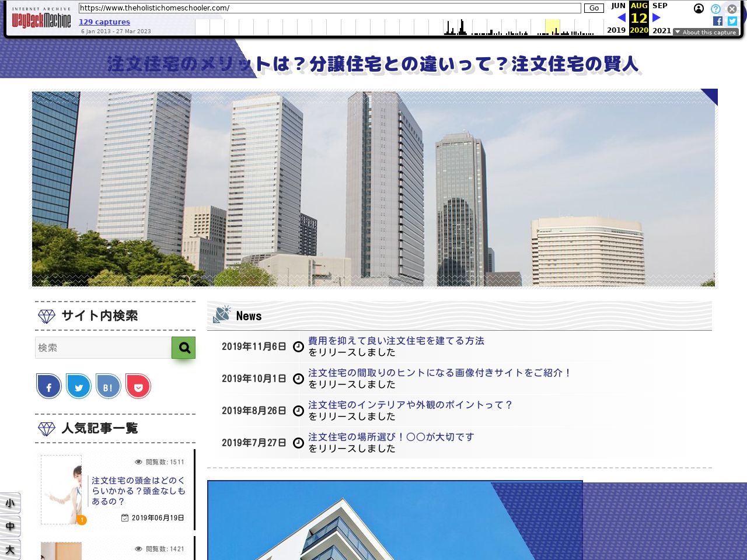Click the highlighted 2020 timeline bar
This screenshot has width=747, height=560.
[x=552, y=27]
